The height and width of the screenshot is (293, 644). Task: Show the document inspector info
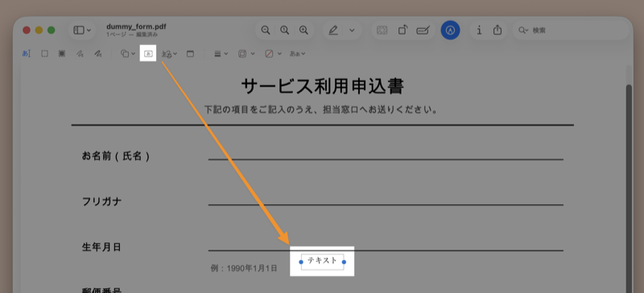coord(479,30)
